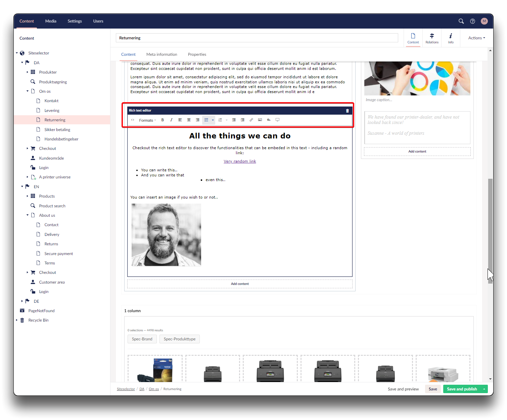The height and width of the screenshot is (420, 507).
Task: Open the Actions dropdown menu
Action: pyautogui.click(x=476, y=38)
